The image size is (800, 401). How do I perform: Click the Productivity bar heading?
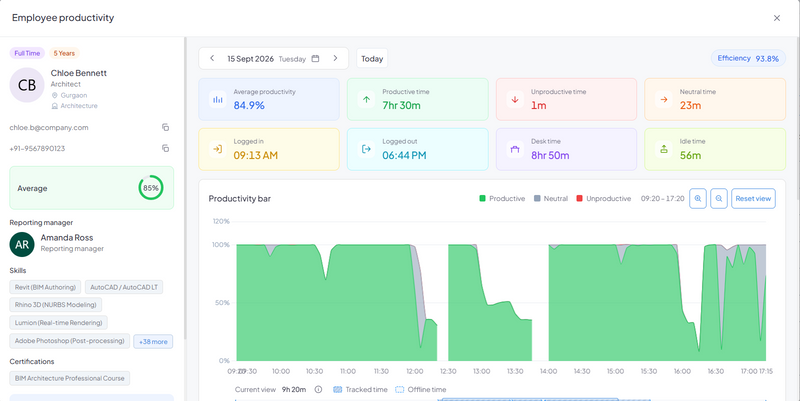click(x=240, y=198)
